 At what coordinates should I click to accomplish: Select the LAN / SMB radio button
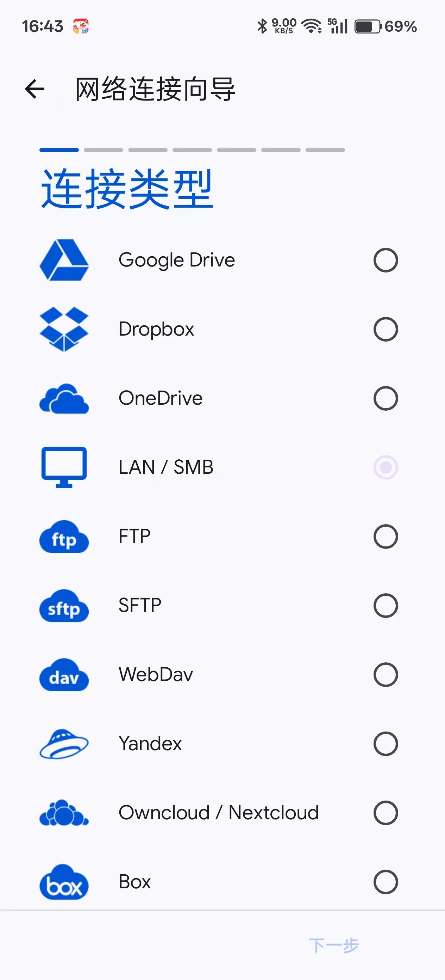386,467
